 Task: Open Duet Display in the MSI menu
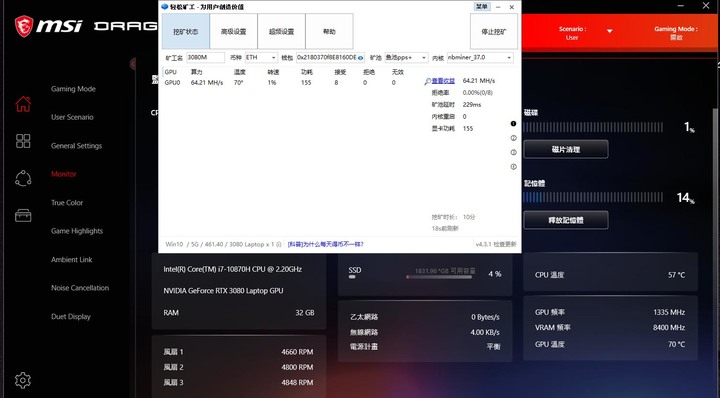(71, 316)
